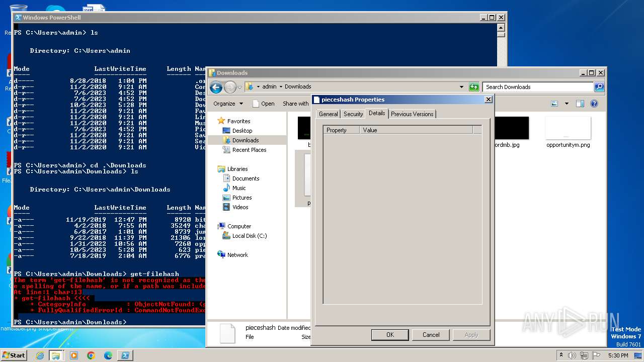Screen dimensions: 644x362
Task: Click the Property column header
Action: pyautogui.click(x=342, y=130)
